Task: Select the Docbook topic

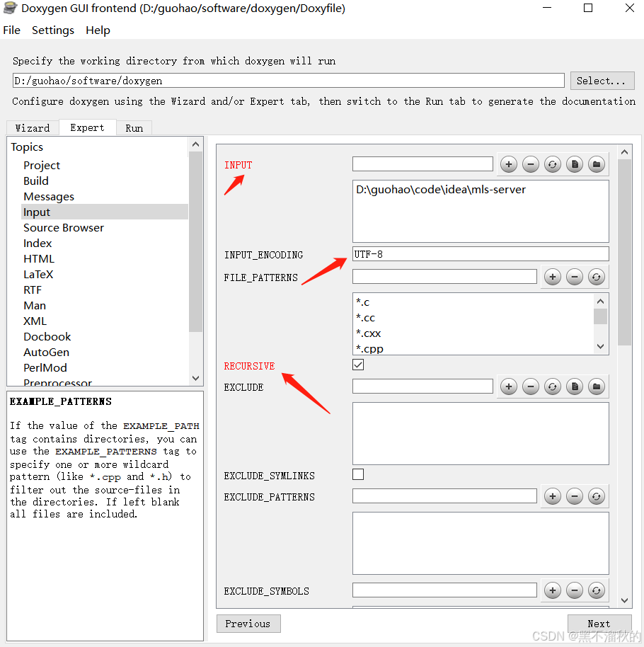Action: pos(47,337)
